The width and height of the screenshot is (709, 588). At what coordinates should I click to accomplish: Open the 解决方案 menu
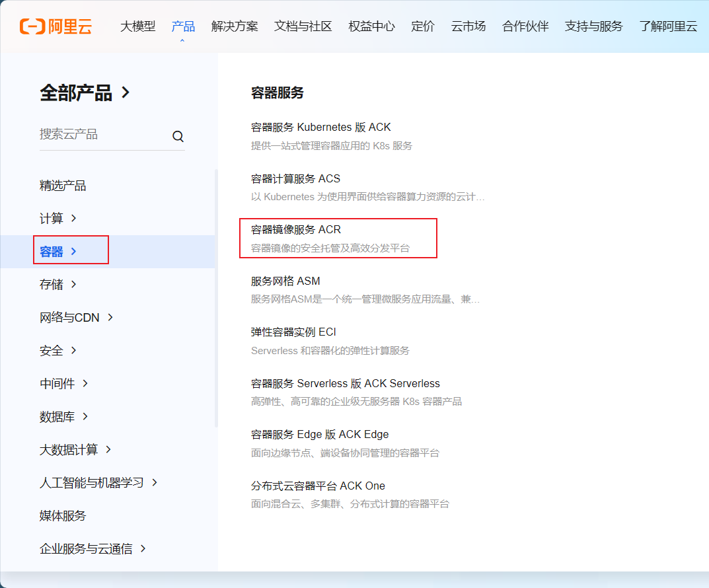tap(235, 26)
